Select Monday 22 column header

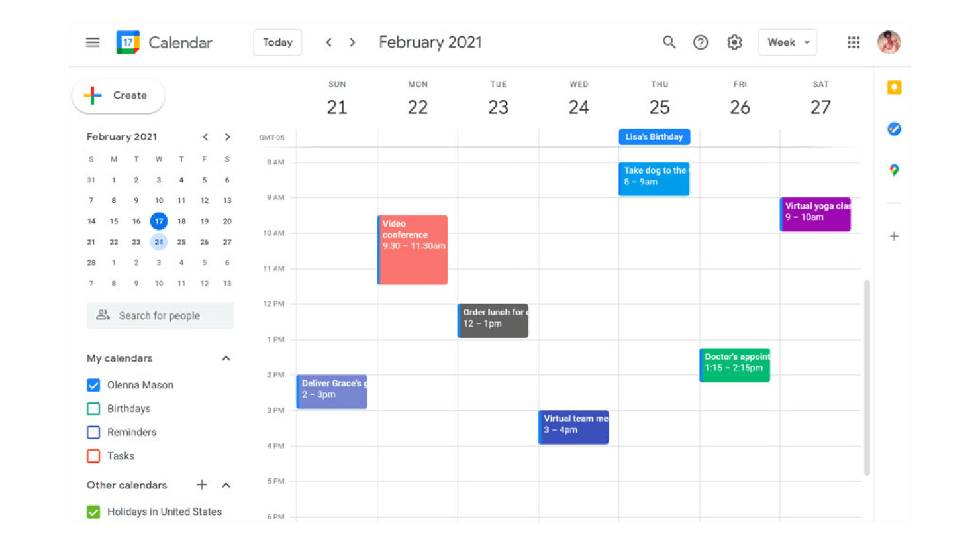point(418,99)
